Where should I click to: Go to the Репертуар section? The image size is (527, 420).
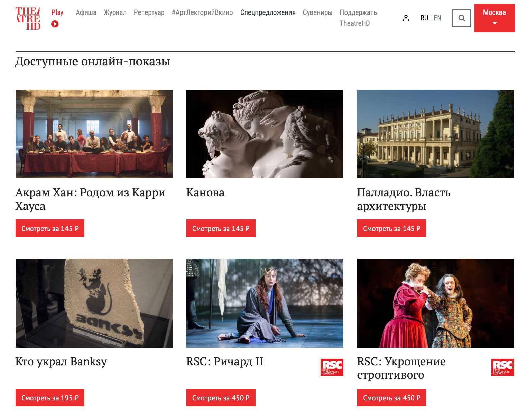[x=149, y=12]
